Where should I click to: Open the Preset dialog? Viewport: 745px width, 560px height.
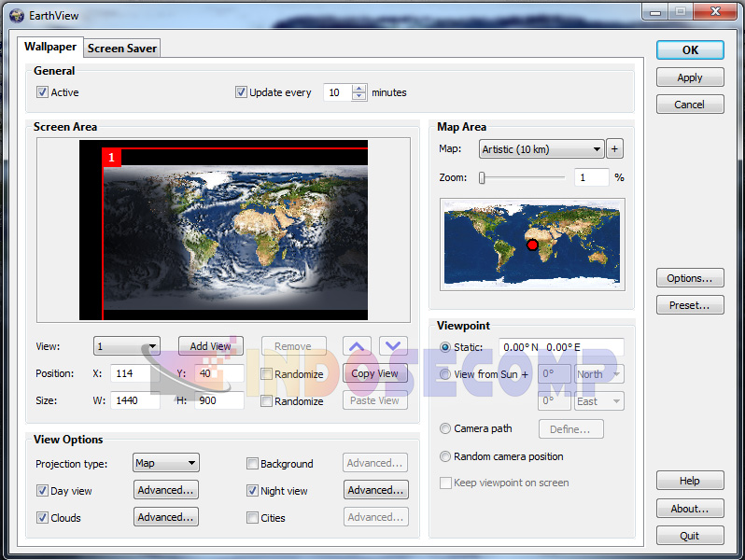(x=690, y=305)
